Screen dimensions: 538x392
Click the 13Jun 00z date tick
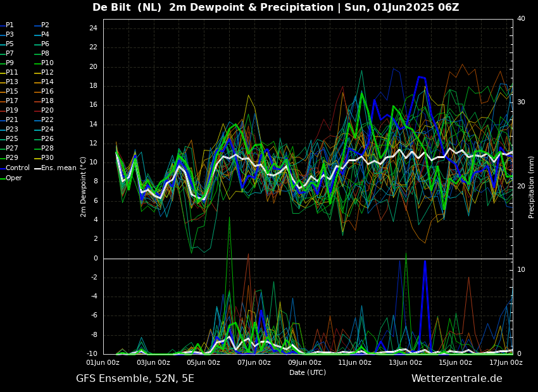pyautogui.click(x=406, y=362)
